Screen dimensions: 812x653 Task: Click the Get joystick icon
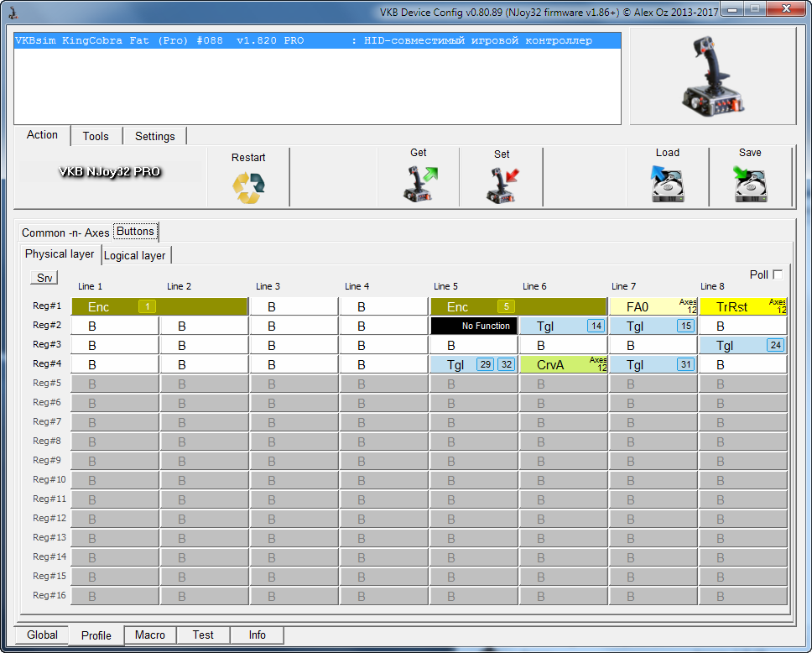point(419,184)
